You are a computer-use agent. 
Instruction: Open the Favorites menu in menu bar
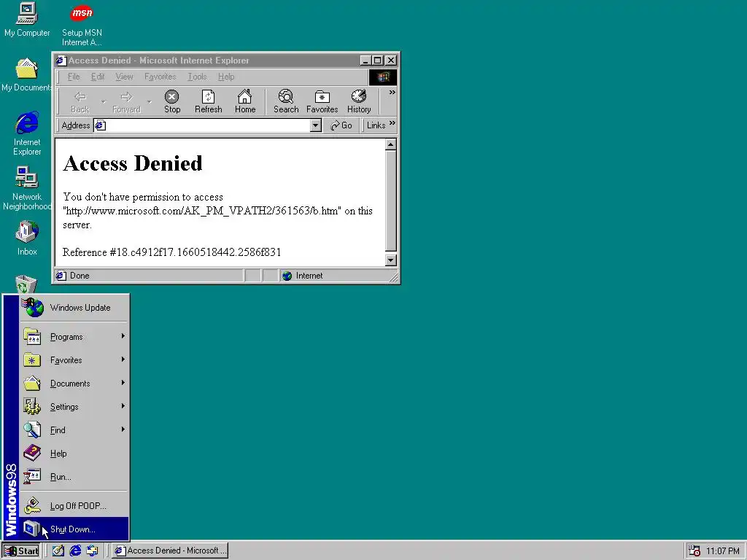(x=160, y=77)
